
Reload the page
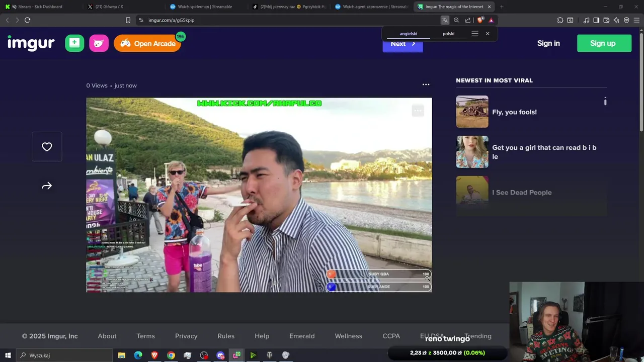[27, 20]
